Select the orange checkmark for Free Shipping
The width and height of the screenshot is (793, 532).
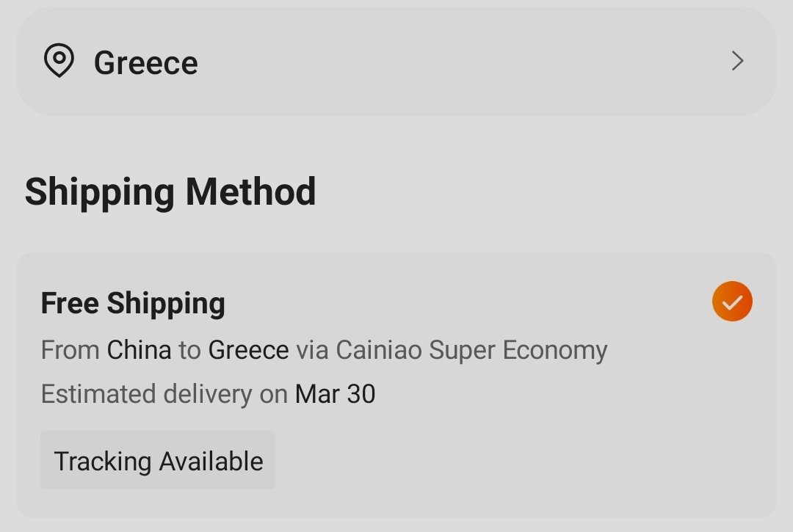(x=732, y=301)
